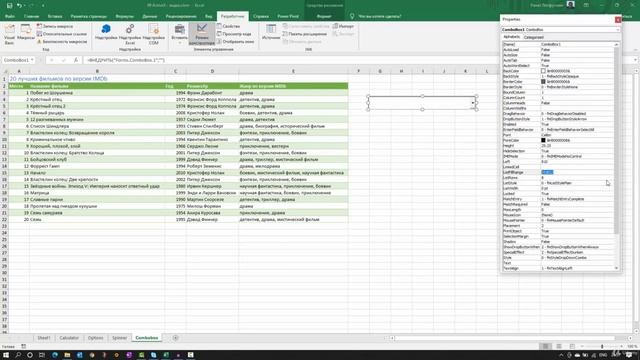640x360 pixels.
Task: Switch to the Sheet1 worksheet tab
Action: point(44,338)
